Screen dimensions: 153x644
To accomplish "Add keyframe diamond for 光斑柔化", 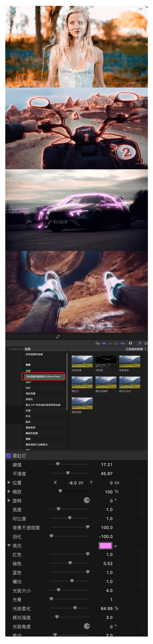I will [x=138, y=608].
